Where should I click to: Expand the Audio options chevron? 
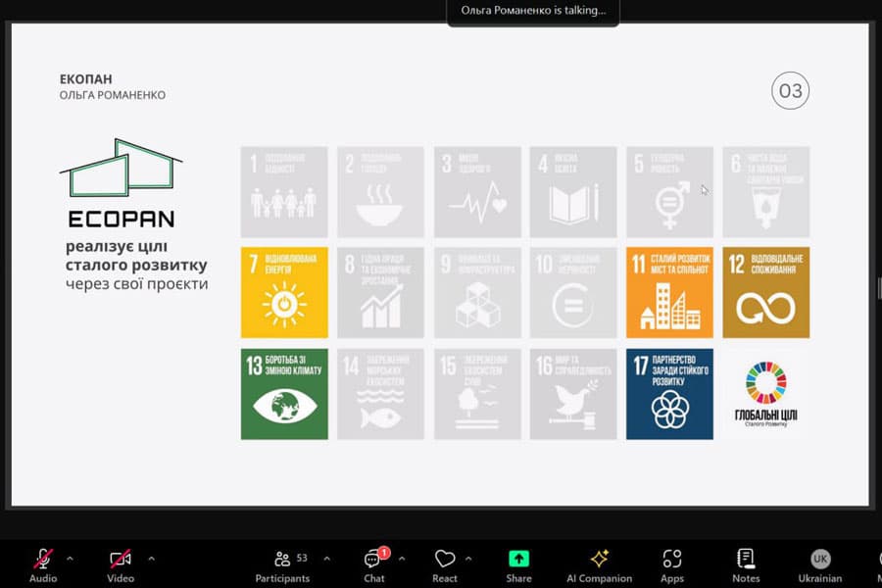[70, 559]
